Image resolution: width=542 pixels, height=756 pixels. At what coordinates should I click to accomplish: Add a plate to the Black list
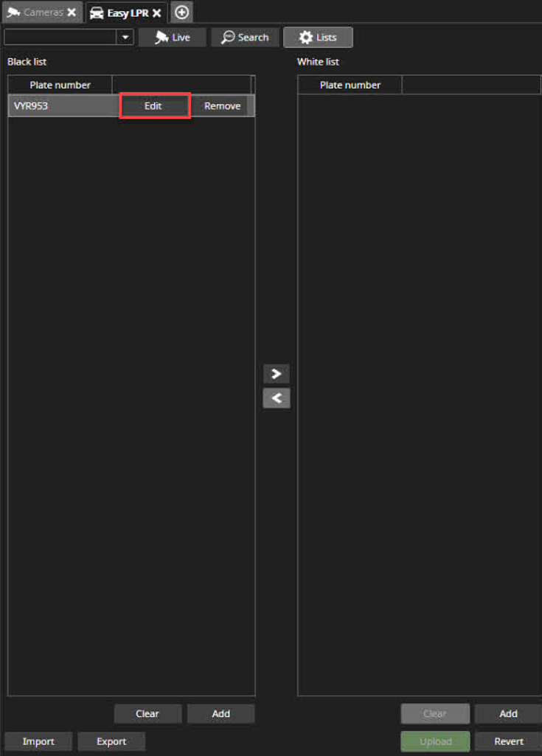(220, 713)
